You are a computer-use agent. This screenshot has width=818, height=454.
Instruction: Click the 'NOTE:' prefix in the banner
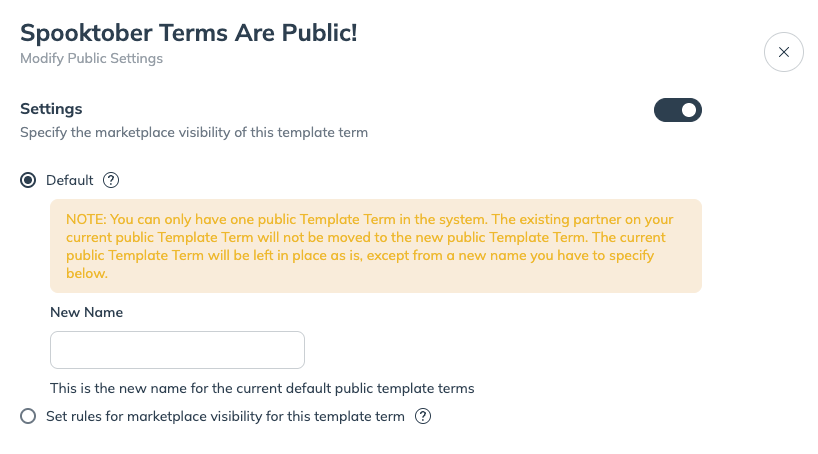(87, 219)
